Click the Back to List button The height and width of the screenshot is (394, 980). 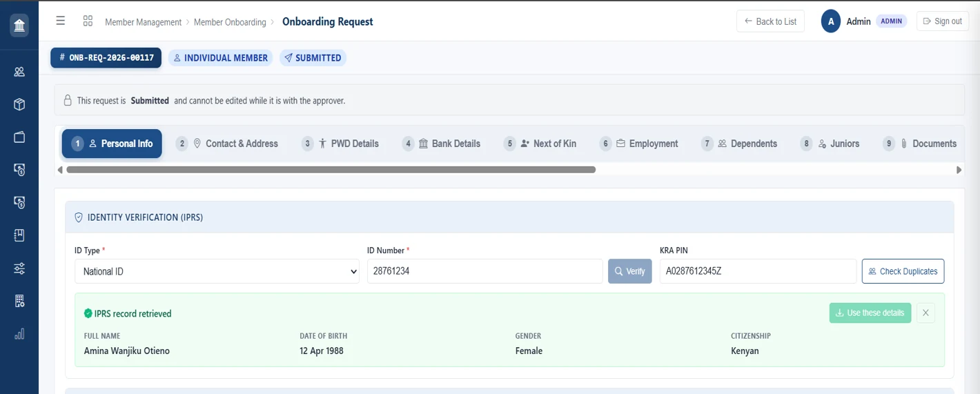(x=770, y=21)
